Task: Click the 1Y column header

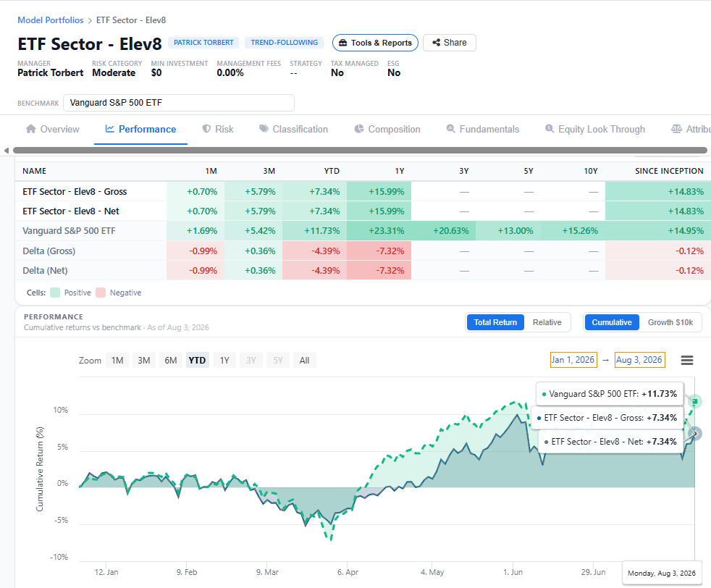Action: (399, 171)
